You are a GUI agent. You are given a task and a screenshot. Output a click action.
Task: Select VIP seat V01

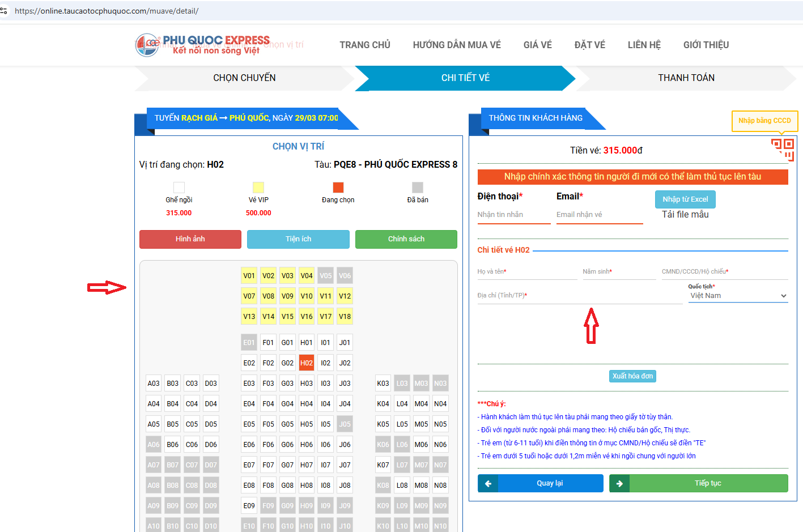pyautogui.click(x=249, y=276)
